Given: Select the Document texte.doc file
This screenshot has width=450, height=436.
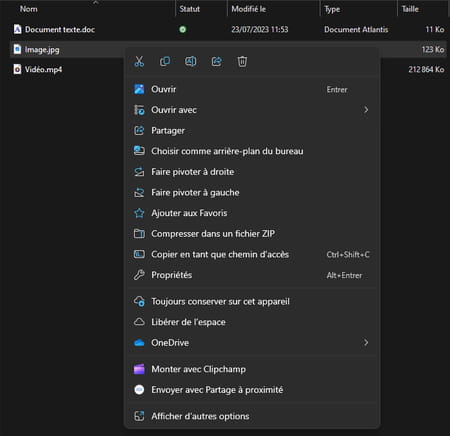Looking at the screenshot, I should click(60, 30).
